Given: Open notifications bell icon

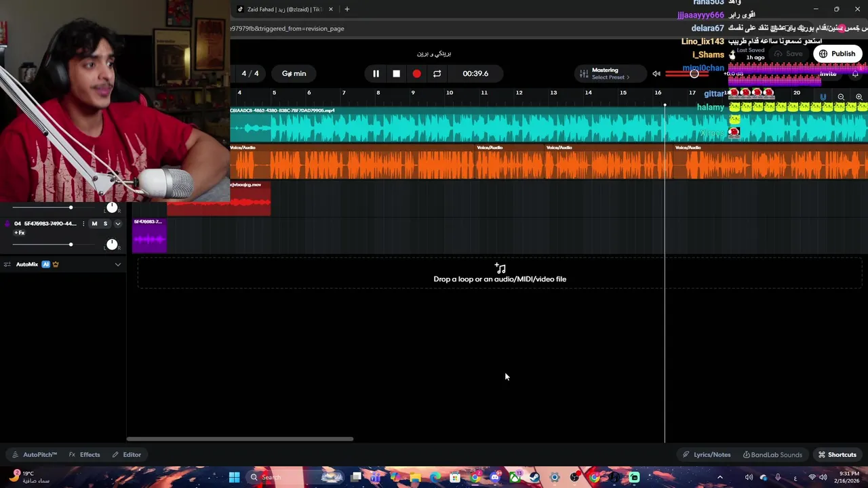Looking at the screenshot, I should click(x=855, y=74).
